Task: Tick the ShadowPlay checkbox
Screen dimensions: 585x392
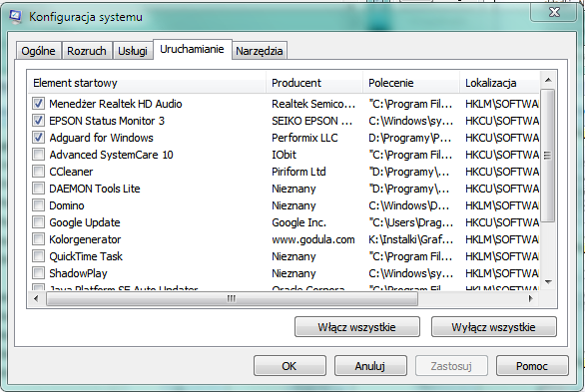Action: (x=38, y=272)
